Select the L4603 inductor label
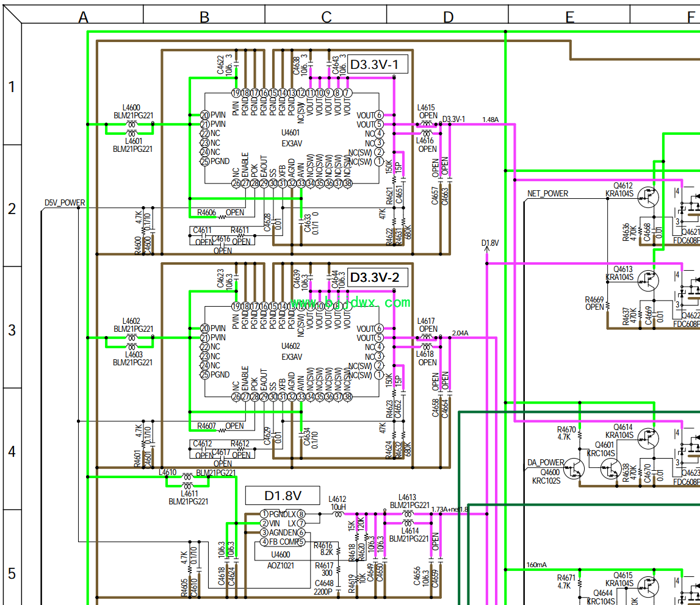Image resolution: width=700 pixels, height=605 pixels. 134,355
